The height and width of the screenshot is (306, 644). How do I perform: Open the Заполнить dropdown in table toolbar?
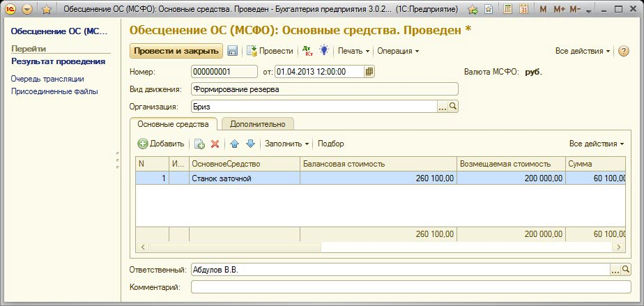tap(287, 144)
